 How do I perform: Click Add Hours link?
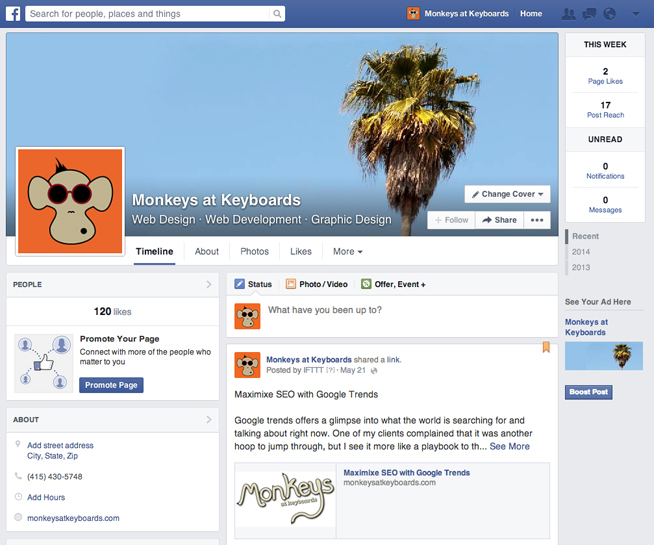pyautogui.click(x=46, y=497)
